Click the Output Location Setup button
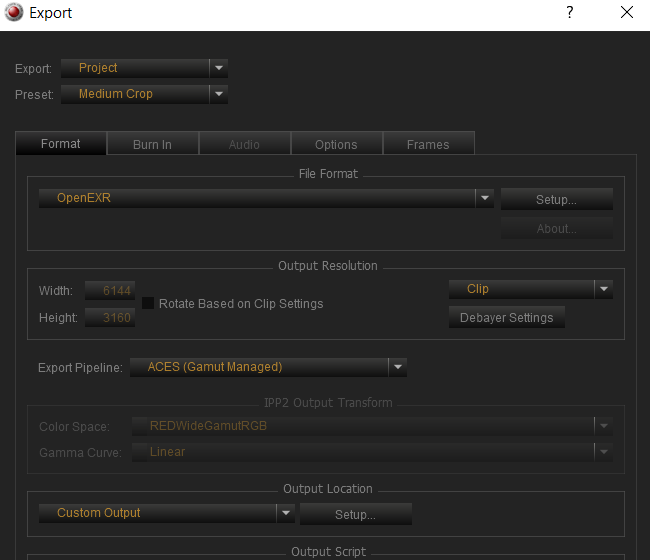650x560 pixels. tap(356, 514)
